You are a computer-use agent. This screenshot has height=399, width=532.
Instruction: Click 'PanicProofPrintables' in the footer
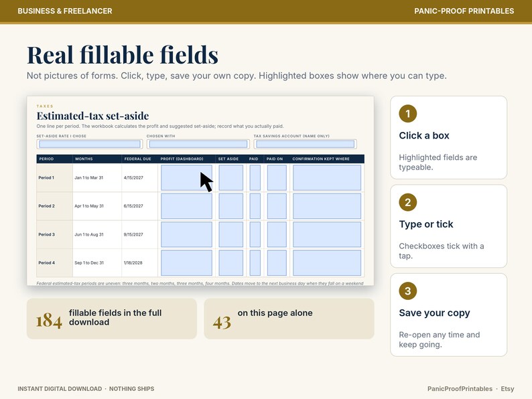coord(460,389)
